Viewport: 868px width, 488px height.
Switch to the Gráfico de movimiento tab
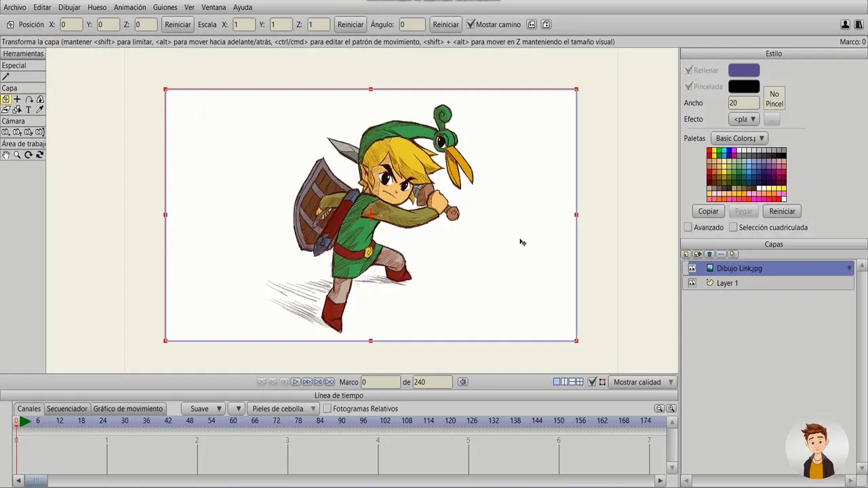[x=128, y=409]
